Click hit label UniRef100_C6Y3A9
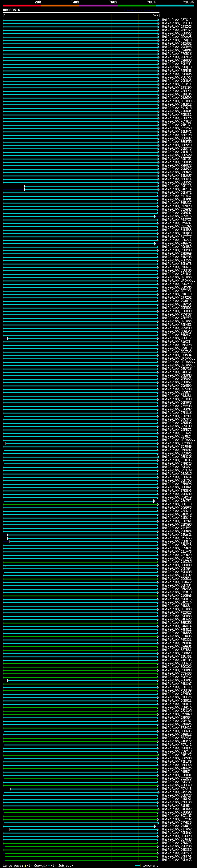 click(177, 443)
